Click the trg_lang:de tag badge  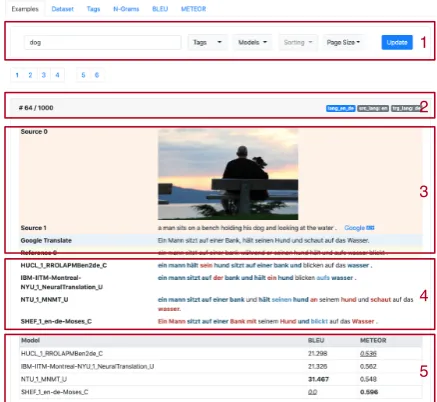[406, 108]
